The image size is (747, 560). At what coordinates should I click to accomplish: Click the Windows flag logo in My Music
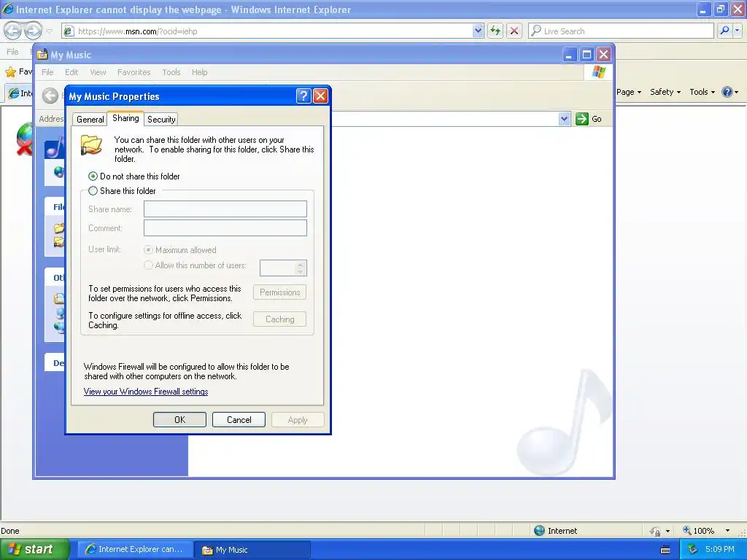pos(598,72)
